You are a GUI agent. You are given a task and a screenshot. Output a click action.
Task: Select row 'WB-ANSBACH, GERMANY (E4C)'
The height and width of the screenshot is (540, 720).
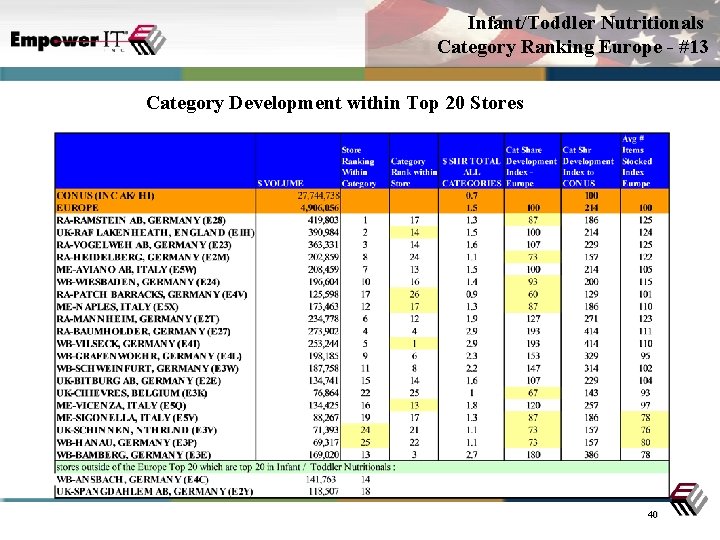click(x=362, y=479)
